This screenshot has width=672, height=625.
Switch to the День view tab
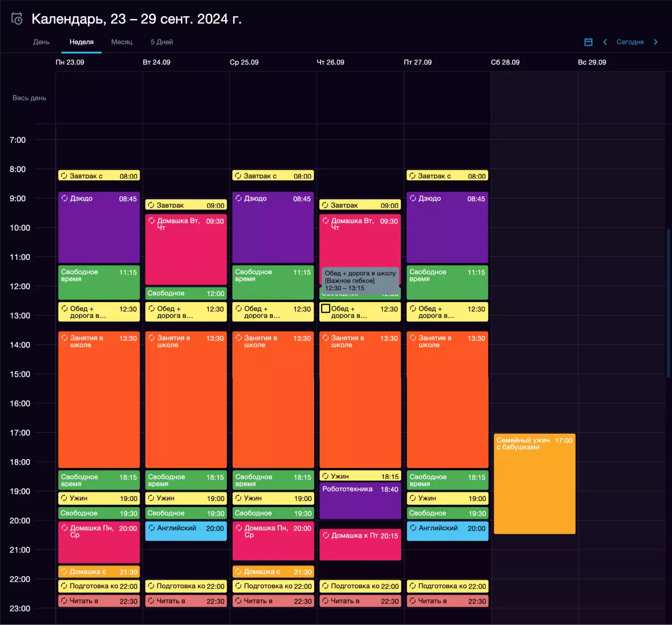(x=41, y=42)
